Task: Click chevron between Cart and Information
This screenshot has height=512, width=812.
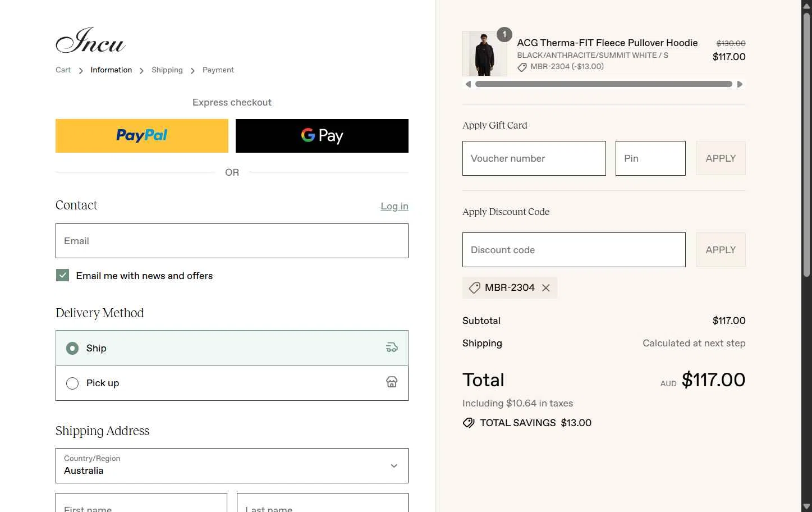Action: tap(81, 71)
